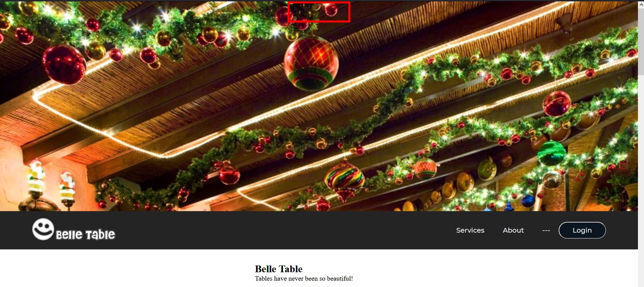
Task: Click the smiley face logo icon
Action: [x=43, y=229]
